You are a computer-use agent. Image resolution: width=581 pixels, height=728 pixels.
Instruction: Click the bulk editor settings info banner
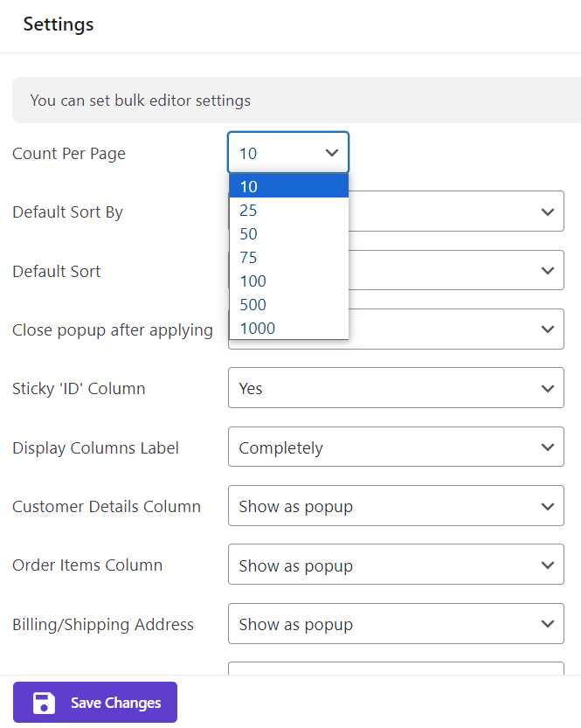point(295,101)
